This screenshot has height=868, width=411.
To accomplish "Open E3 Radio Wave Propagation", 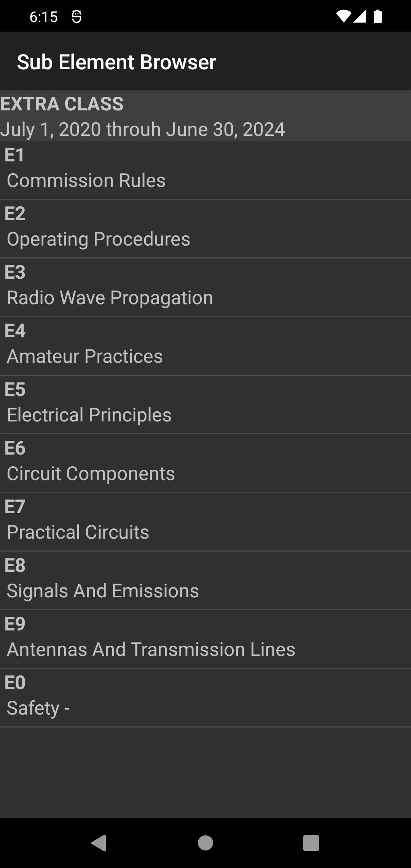I will coord(205,287).
